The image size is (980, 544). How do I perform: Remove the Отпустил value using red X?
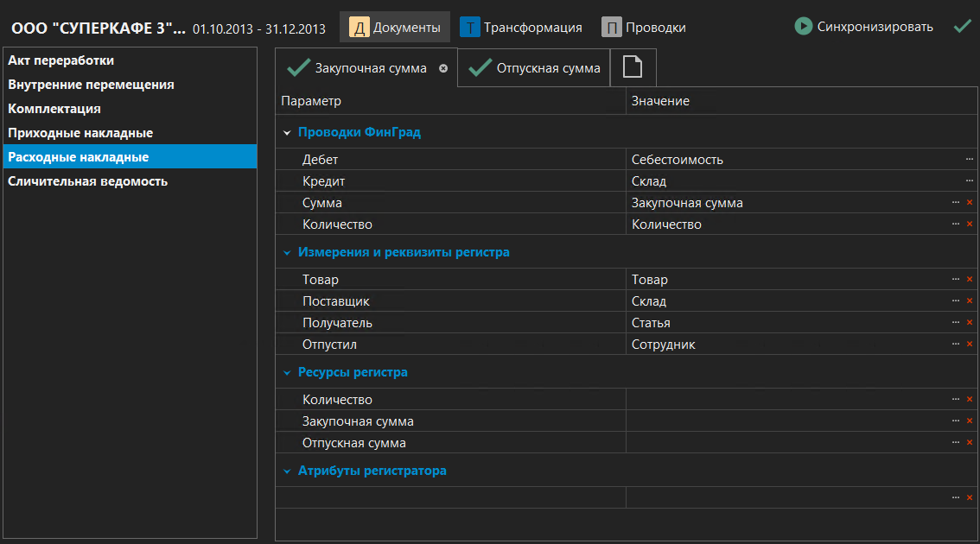click(x=970, y=344)
